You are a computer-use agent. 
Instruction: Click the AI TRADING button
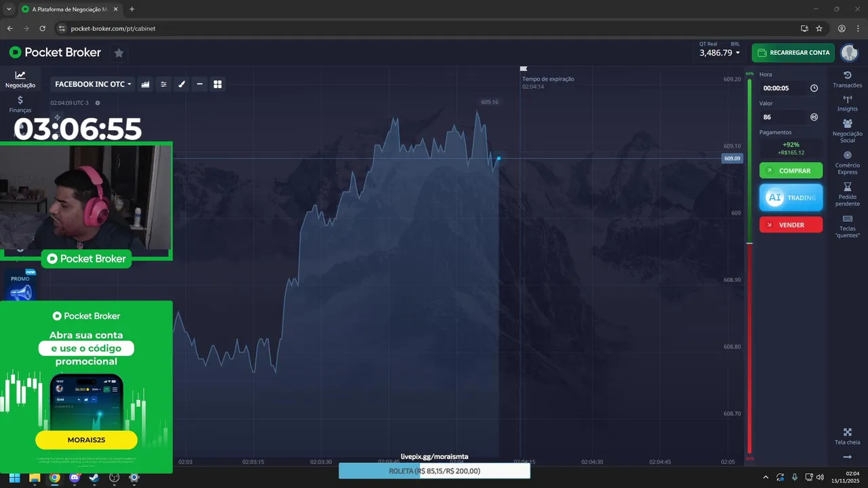[x=791, y=197]
